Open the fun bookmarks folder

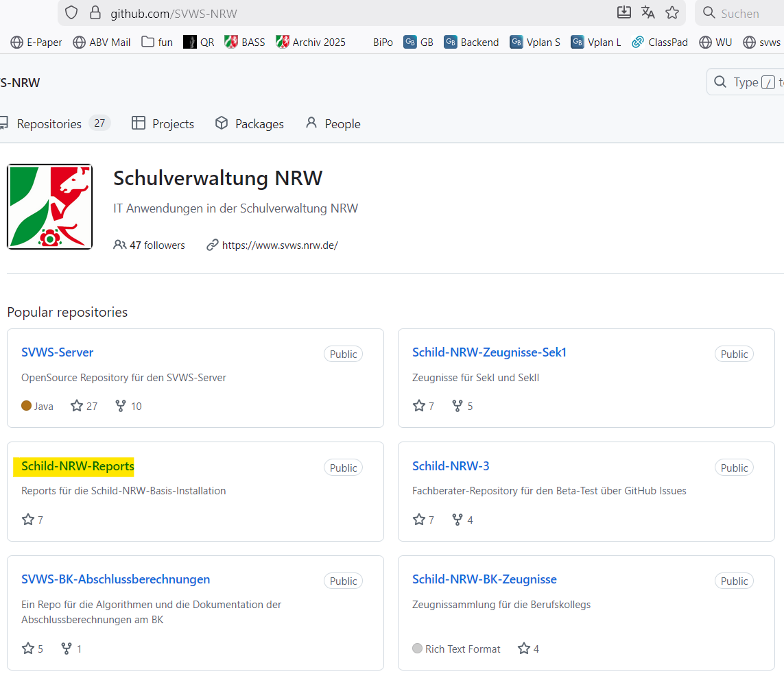tap(157, 42)
